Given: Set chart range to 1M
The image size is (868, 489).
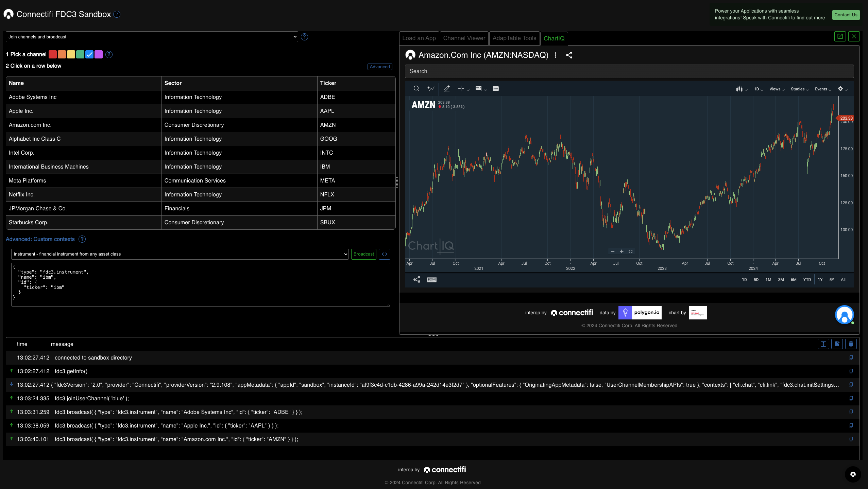Looking at the screenshot, I should click(768, 280).
